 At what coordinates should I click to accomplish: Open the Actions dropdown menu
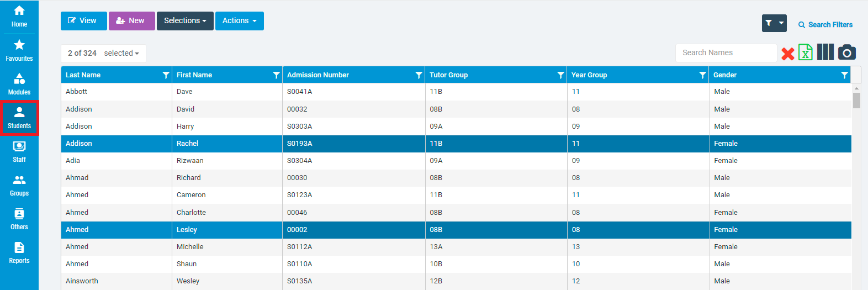pos(239,21)
